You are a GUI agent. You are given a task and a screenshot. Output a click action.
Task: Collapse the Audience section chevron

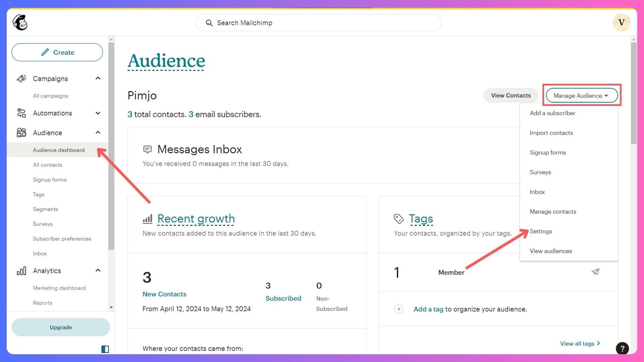(98, 132)
